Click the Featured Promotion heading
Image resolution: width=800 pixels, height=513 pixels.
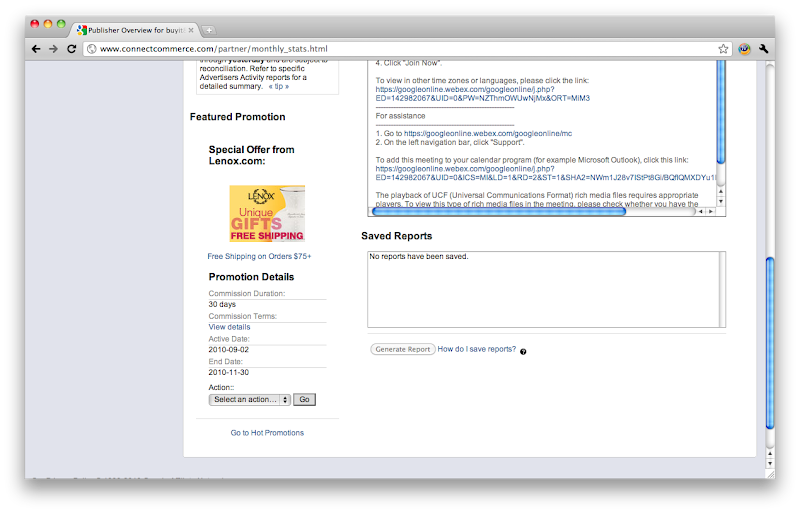pyautogui.click(x=237, y=117)
